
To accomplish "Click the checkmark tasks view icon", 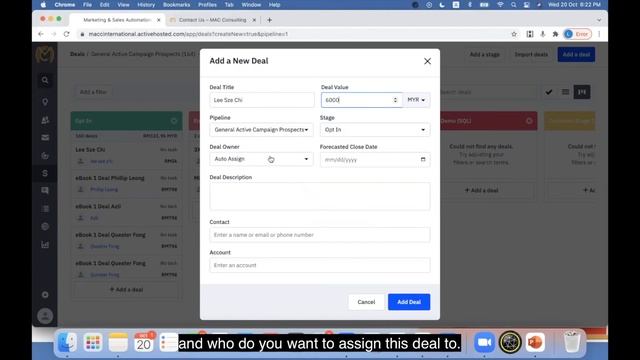I will (549, 92).
